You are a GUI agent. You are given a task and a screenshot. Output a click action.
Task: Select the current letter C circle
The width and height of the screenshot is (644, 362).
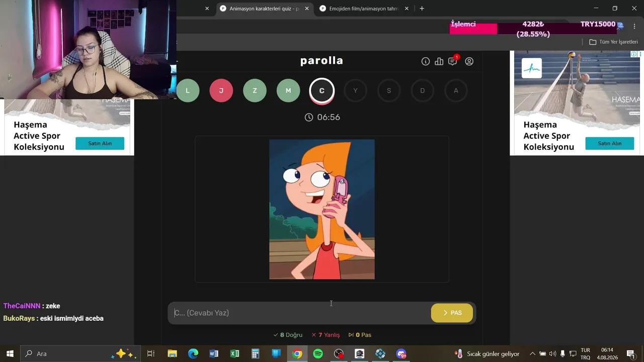pyautogui.click(x=322, y=91)
